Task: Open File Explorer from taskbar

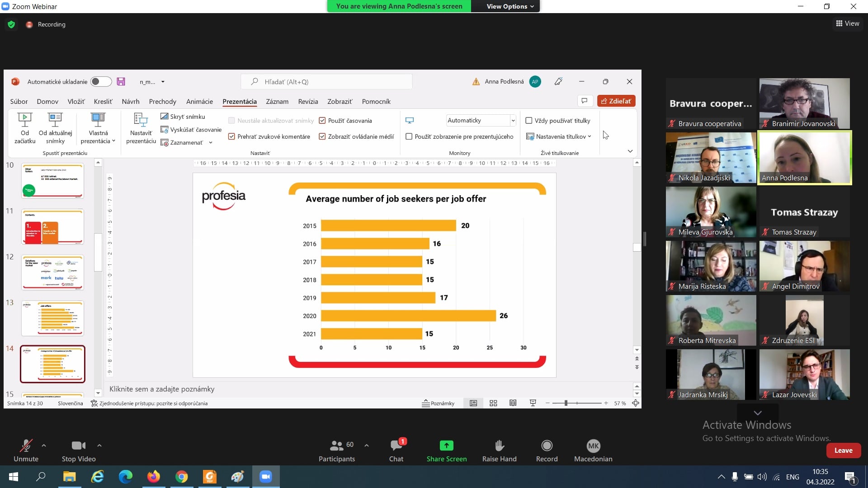Action: [69, 477]
